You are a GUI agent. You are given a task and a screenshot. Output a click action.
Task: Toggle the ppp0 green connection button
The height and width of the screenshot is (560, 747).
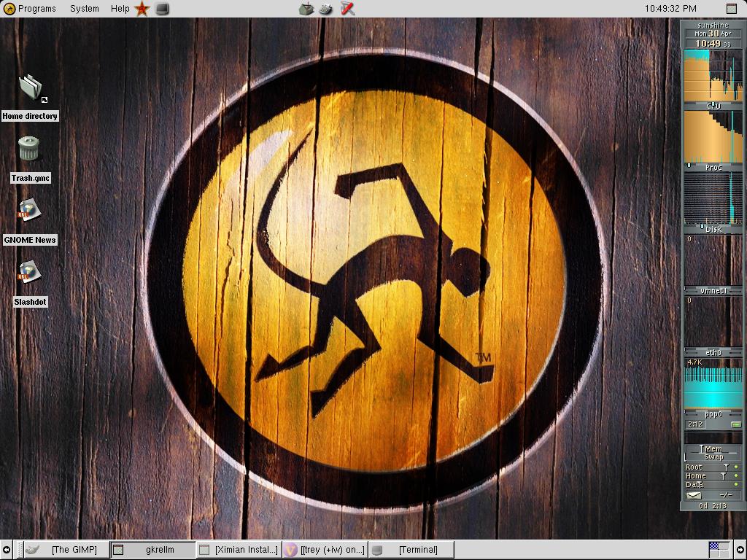pos(735,424)
